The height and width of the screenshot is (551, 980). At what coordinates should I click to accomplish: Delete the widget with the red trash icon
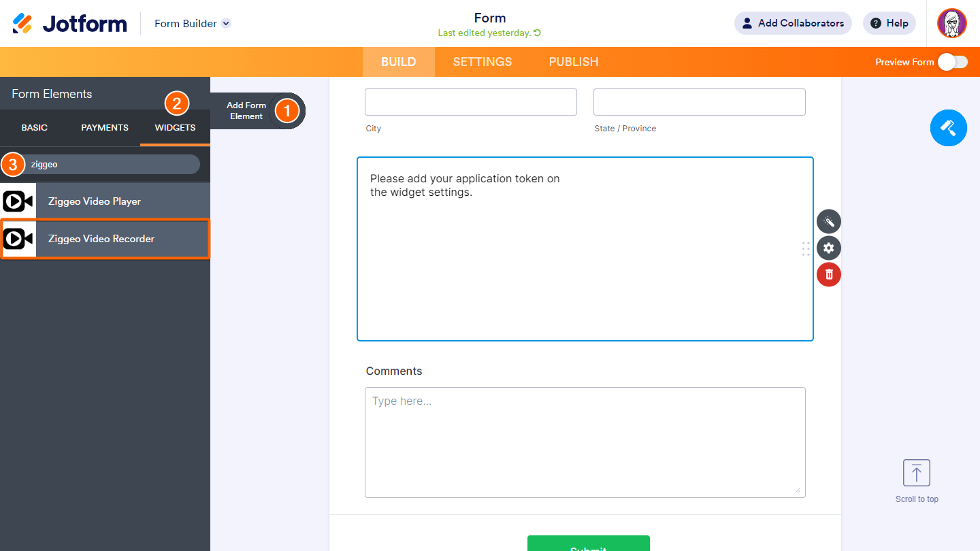click(829, 274)
